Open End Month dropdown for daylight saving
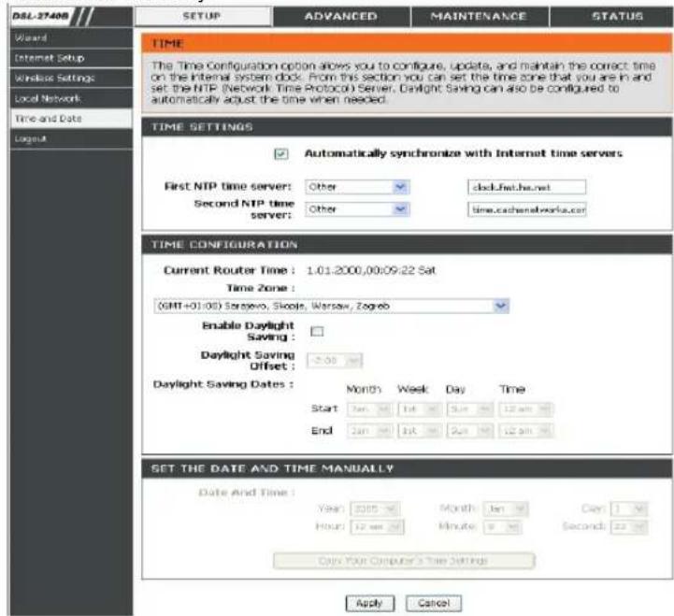 [369, 430]
